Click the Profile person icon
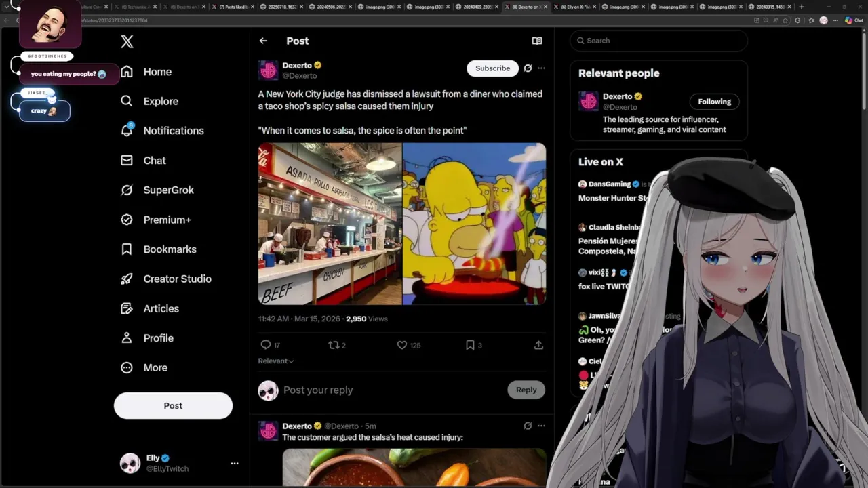The height and width of the screenshot is (488, 868). click(x=126, y=338)
